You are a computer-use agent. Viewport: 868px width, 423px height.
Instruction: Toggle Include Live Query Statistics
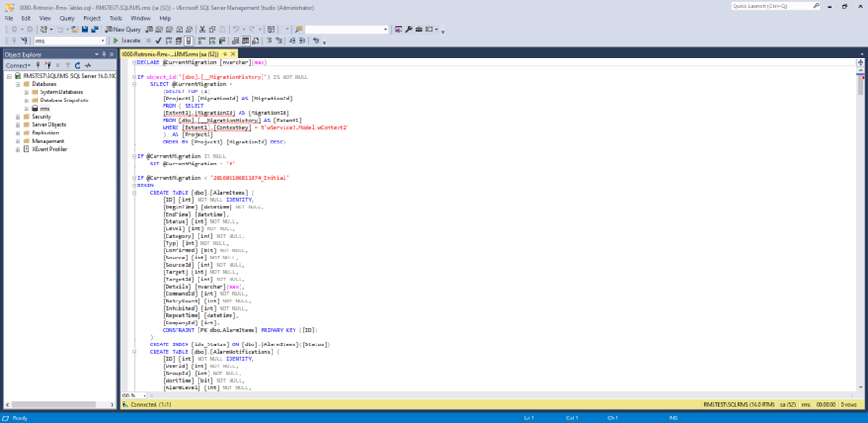(x=212, y=41)
